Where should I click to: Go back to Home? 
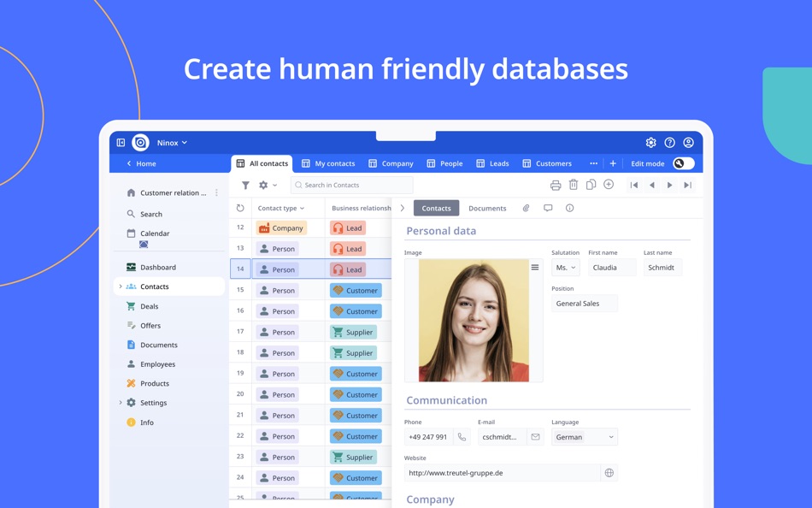[x=141, y=163]
